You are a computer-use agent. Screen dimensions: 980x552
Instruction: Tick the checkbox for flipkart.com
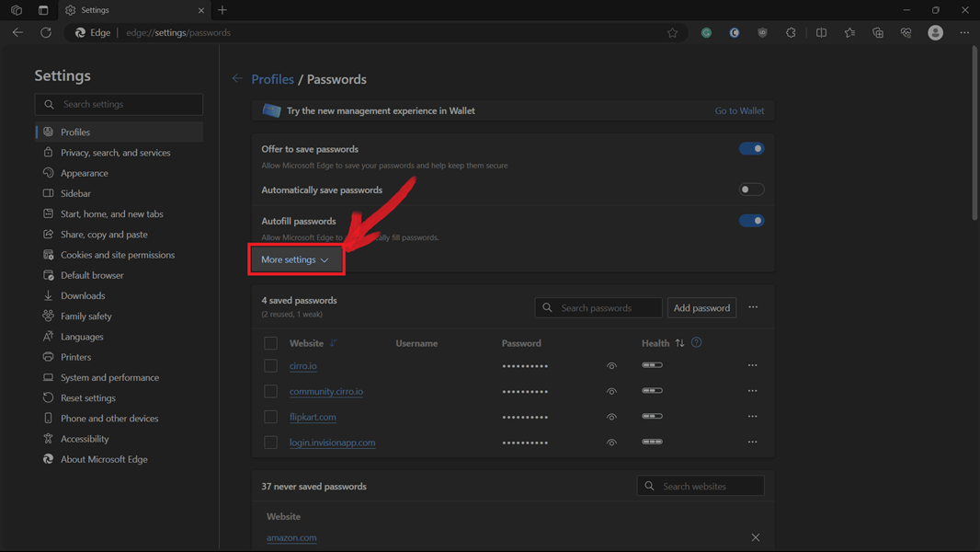click(x=270, y=417)
